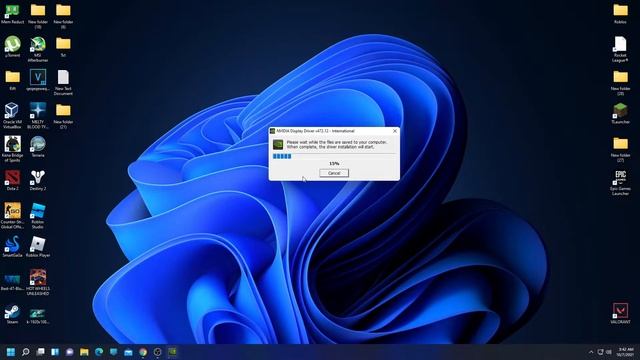The image size is (640, 360).
Task: Select the VALORANT desktop shortcut
Action: (x=620, y=313)
